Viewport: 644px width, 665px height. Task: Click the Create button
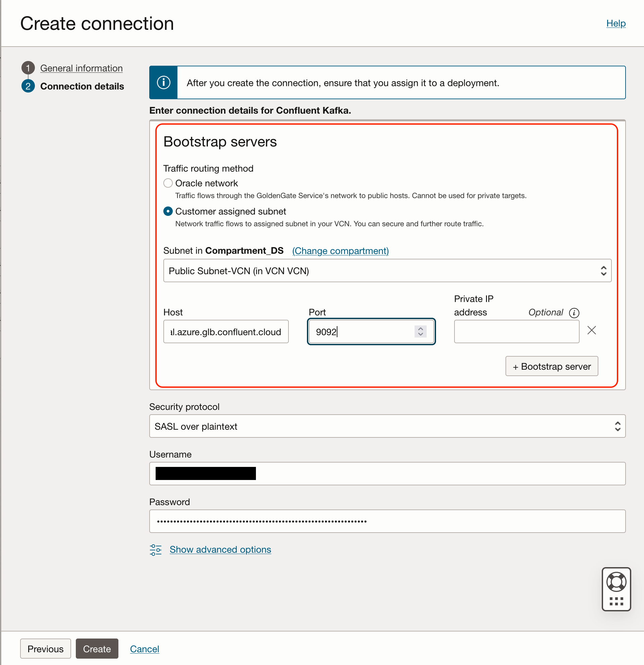[97, 649]
